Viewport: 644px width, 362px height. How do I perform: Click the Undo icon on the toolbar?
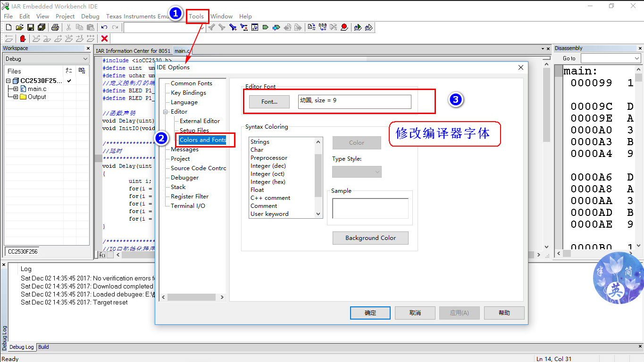pos(104,27)
